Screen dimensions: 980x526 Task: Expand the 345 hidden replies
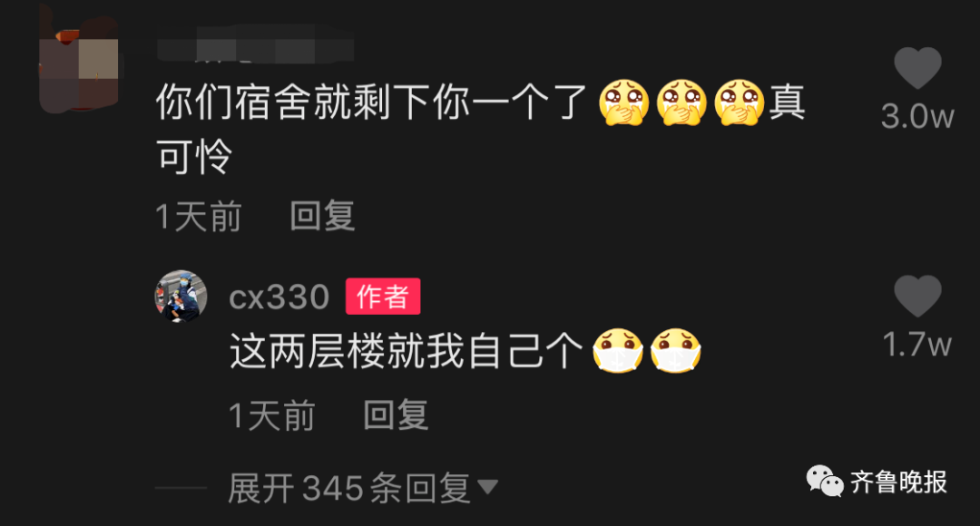pos(362,488)
